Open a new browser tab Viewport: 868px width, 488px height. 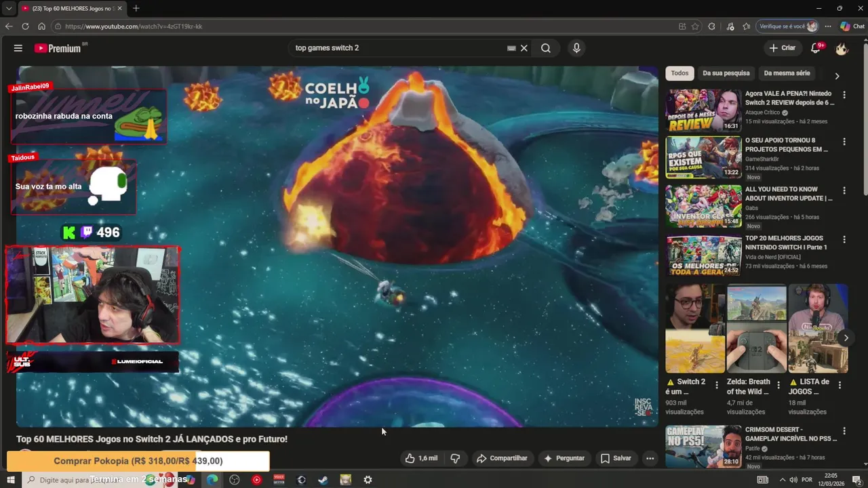point(136,8)
